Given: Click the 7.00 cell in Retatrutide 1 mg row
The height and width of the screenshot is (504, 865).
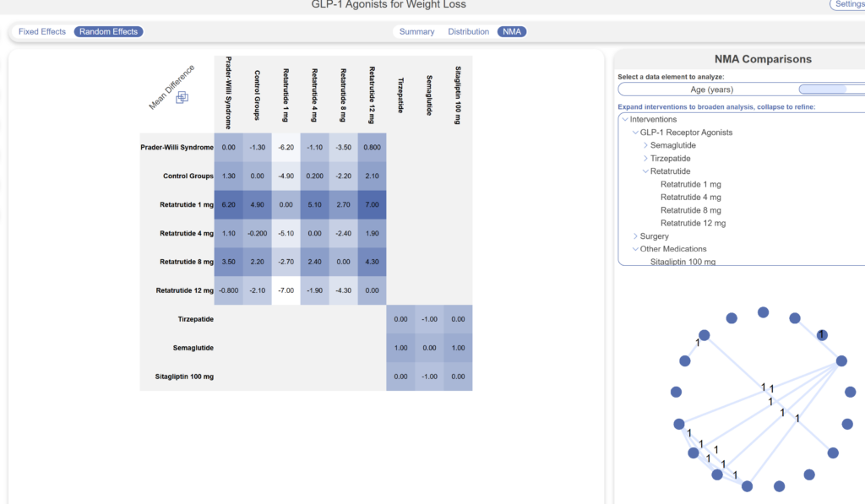Looking at the screenshot, I should pos(372,204).
